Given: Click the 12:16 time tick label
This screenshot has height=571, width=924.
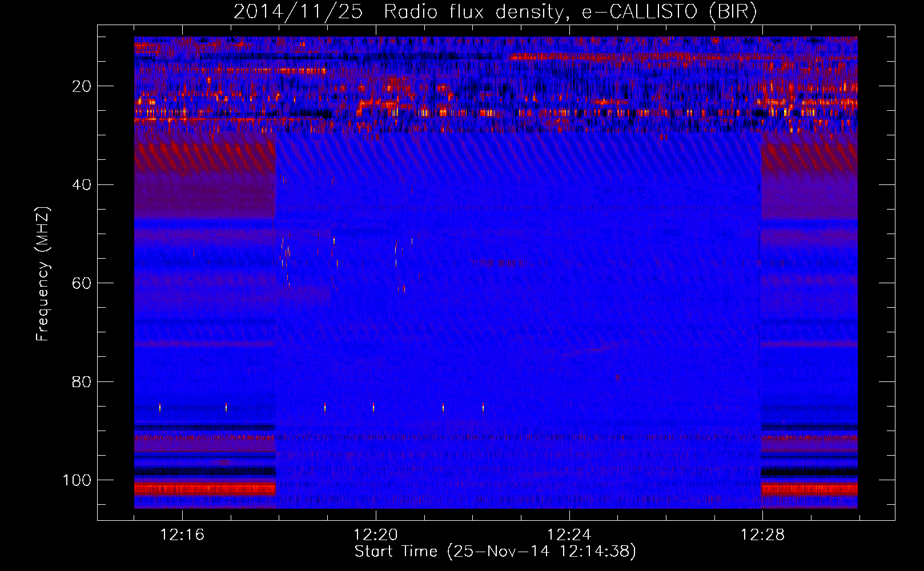Looking at the screenshot, I should [182, 534].
